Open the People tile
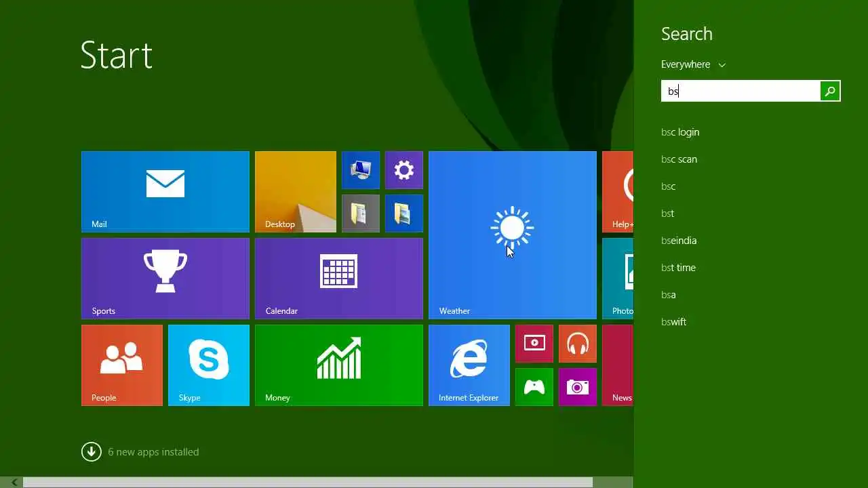Viewport: 868px width, 488px height. (x=122, y=365)
